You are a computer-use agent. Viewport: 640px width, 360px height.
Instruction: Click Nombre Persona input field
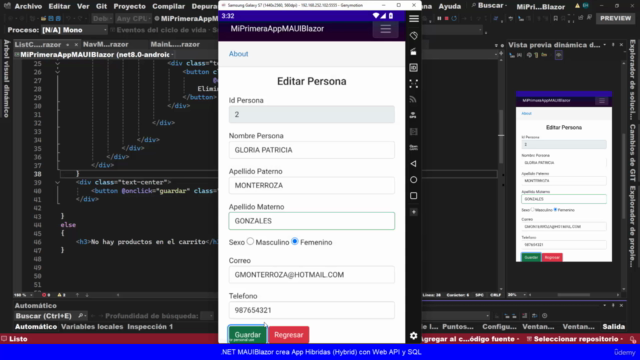tap(311, 150)
